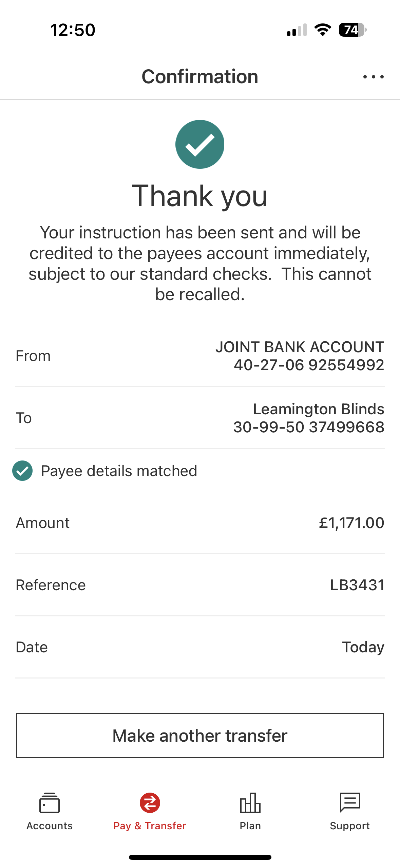
Task: Open the Accounts wallet icon
Action: tap(50, 803)
